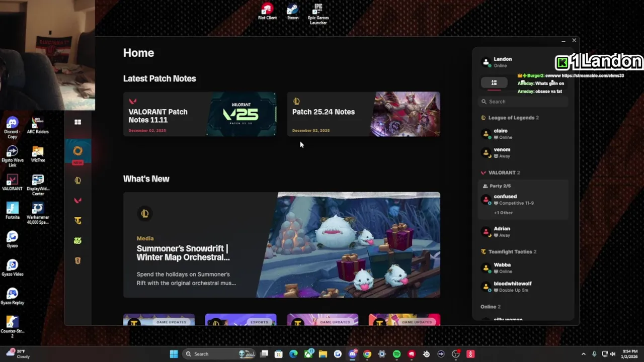Open Task View on the taskbar
644x362 pixels.
point(264,354)
